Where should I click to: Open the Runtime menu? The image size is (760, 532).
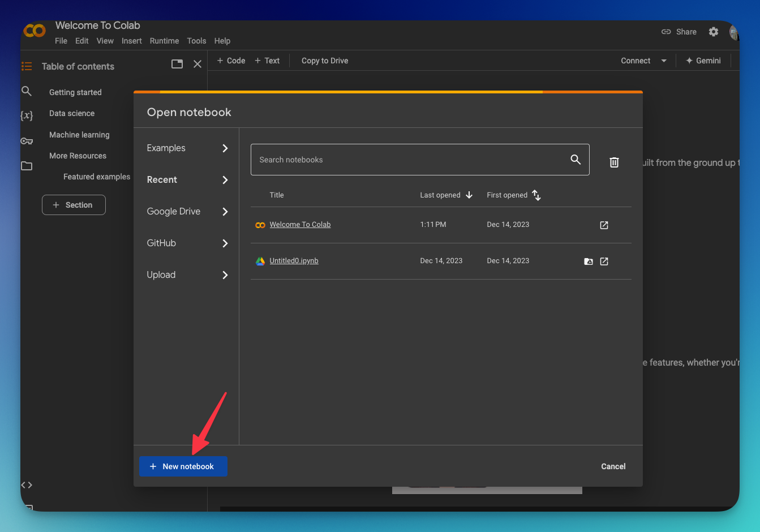click(x=164, y=41)
